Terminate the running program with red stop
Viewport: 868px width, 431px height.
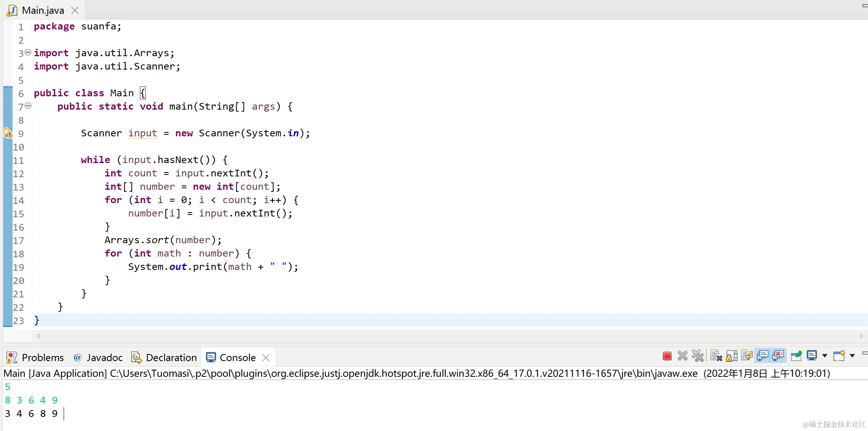[x=667, y=356]
